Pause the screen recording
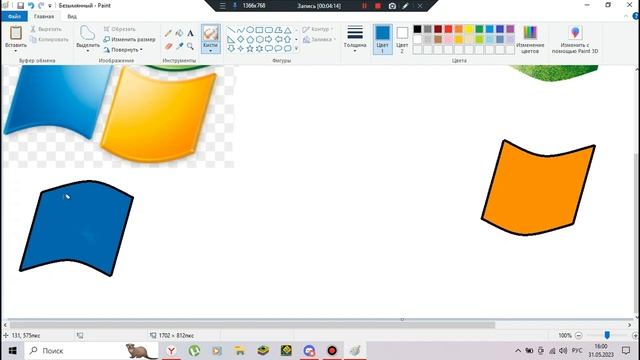The image size is (640, 360). [364, 6]
